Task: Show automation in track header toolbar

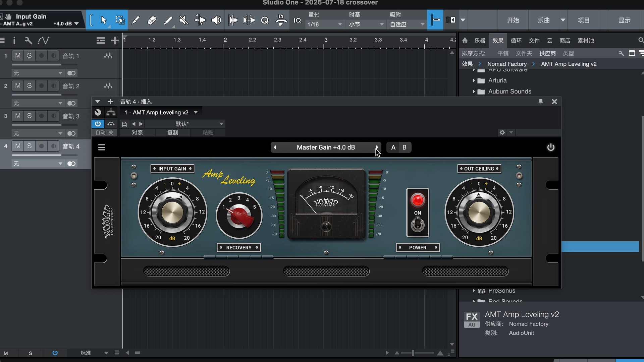Action: (x=43, y=41)
